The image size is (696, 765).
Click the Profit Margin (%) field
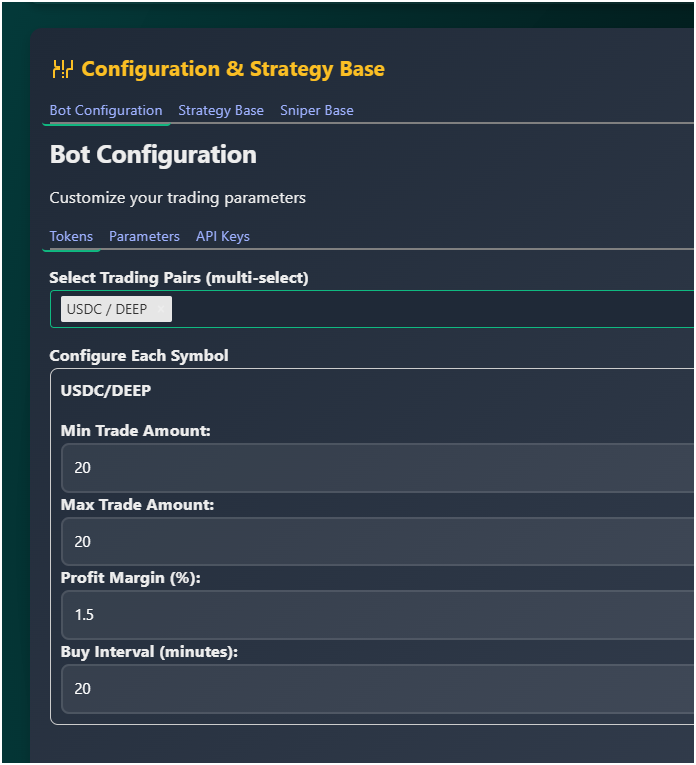click(x=378, y=615)
